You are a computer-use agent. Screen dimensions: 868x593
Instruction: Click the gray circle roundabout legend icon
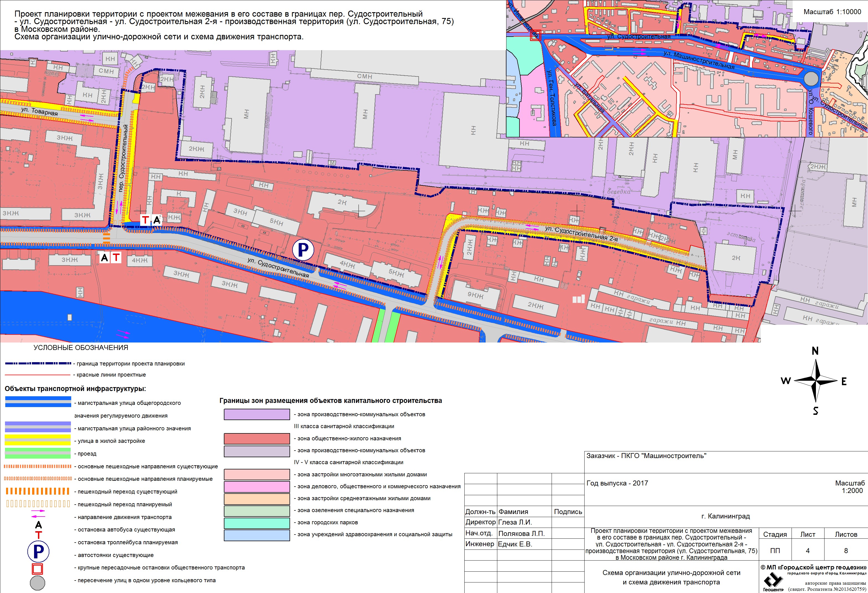click(x=37, y=583)
